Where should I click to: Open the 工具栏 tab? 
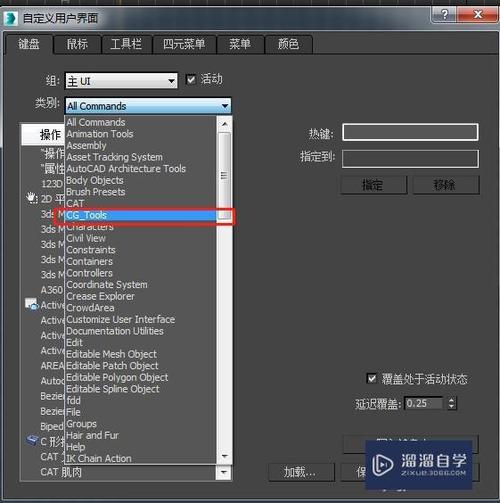click(x=126, y=44)
